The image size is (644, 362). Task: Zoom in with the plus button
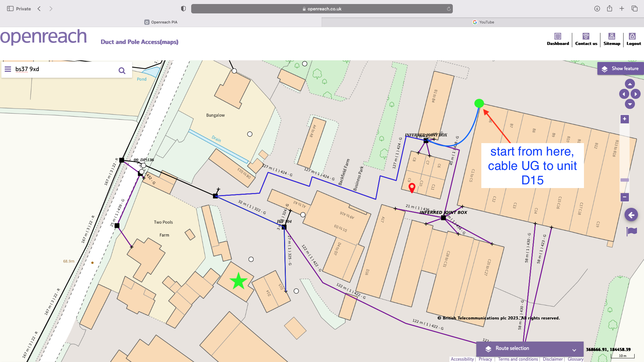click(x=625, y=119)
